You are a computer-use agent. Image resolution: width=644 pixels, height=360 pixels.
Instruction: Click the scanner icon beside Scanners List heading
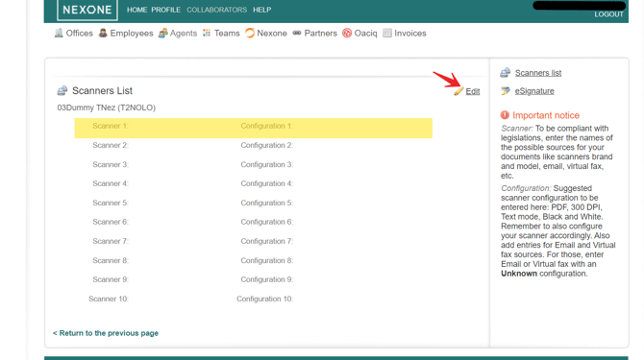62,90
